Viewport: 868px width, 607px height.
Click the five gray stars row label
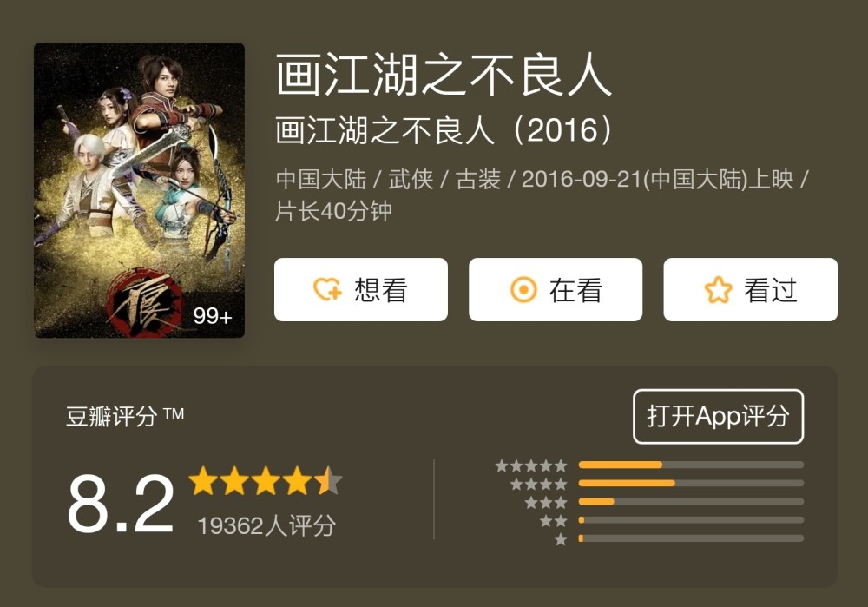tap(531, 465)
